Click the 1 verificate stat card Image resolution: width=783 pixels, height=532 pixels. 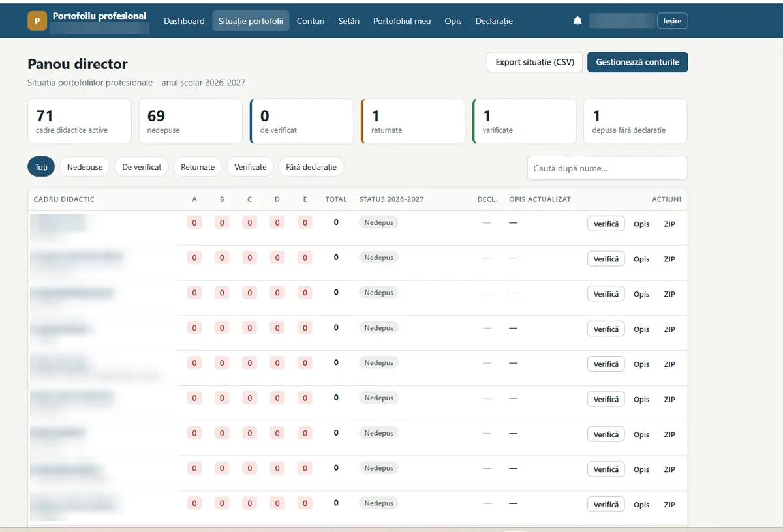click(x=524, y=121)
